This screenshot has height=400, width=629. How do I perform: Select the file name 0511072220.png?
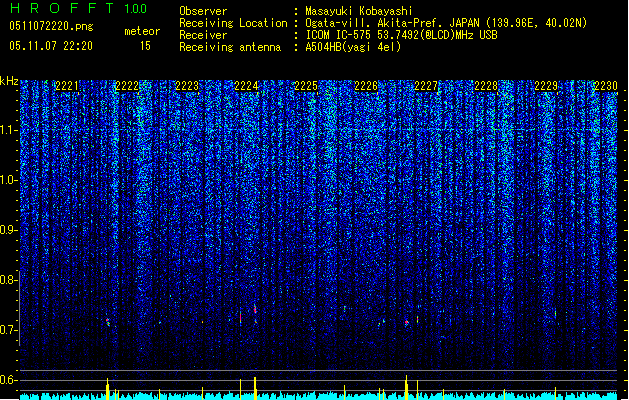tap(51, 26)
